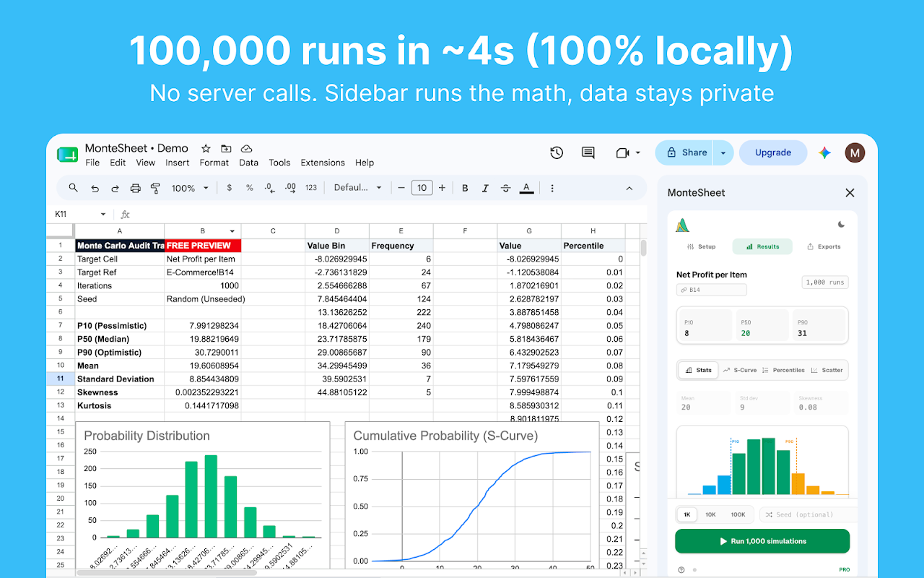Click the font size field
Viewport: 924px width, 578px height.
tap(422, 188)
